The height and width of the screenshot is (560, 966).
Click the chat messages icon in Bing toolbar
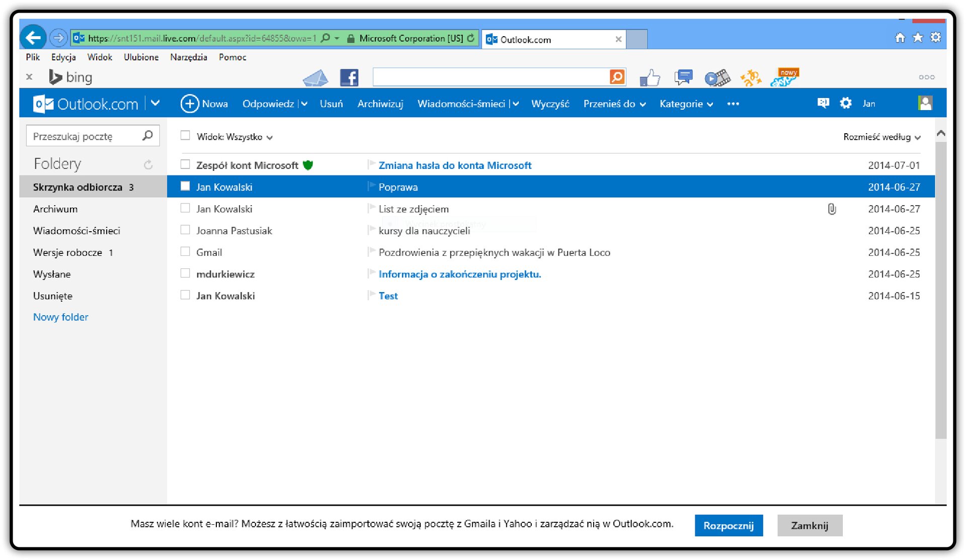pos(684,77)
